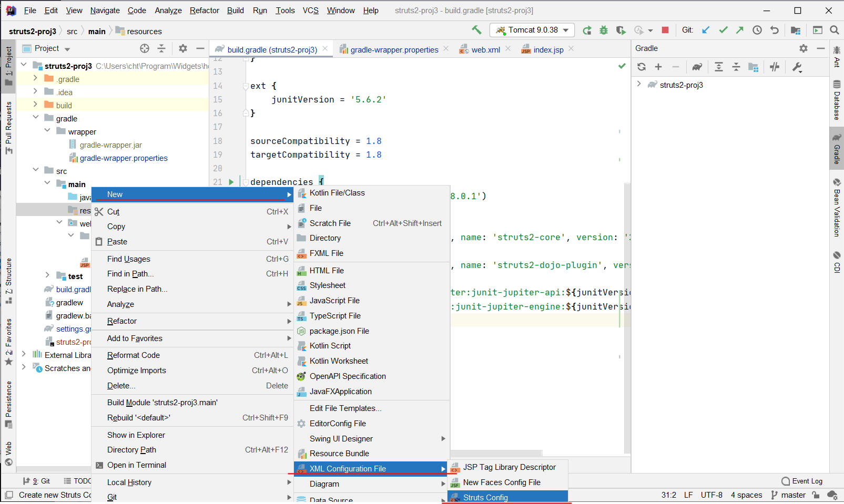Expand the build folder in the tree

[35, 105]
